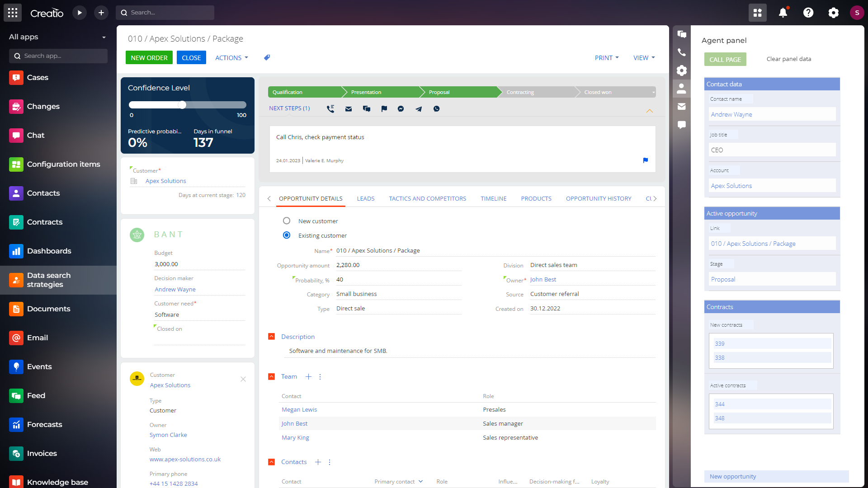Collapse the Team section
Screen dimensions: 868x488
pos(272,377)
